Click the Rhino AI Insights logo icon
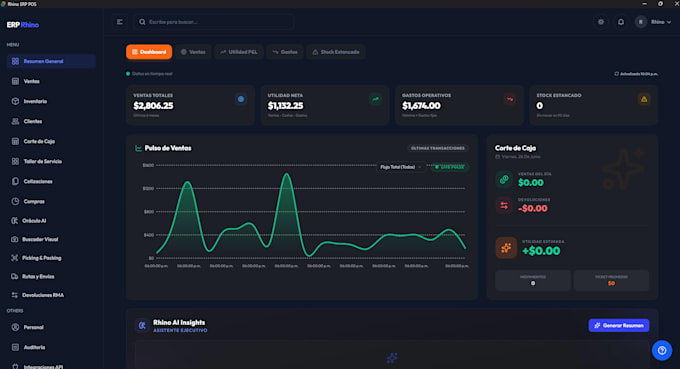Viewport: 680px width, 369px height. click(x=142, y=325)
